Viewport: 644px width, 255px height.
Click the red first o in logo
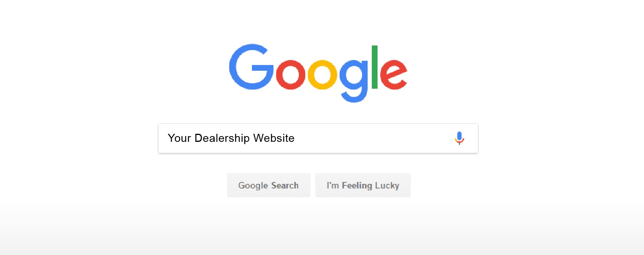[291, 75]
